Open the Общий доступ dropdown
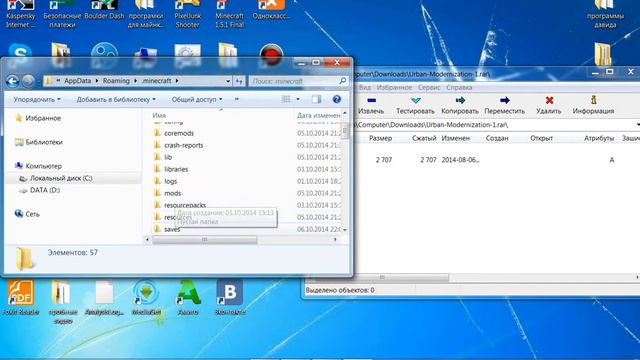 (197, 99)
